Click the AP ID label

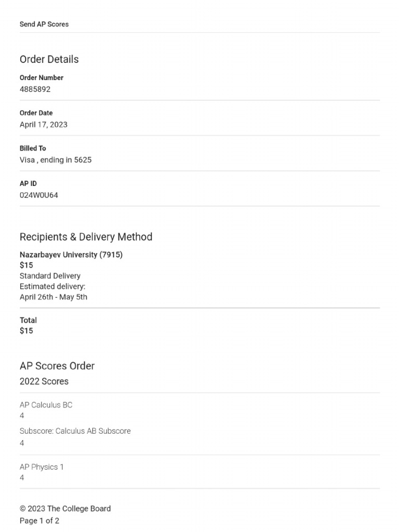(x=28, y=183)
